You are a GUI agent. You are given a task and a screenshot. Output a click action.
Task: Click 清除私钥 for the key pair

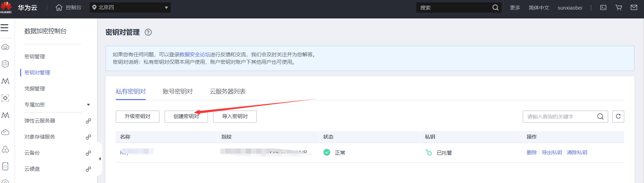pos(577,153)
